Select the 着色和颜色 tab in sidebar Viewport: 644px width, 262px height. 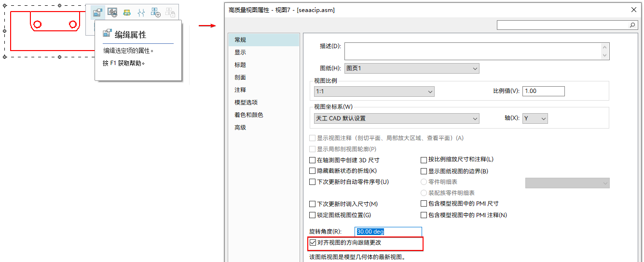click(x=248, y=115)
